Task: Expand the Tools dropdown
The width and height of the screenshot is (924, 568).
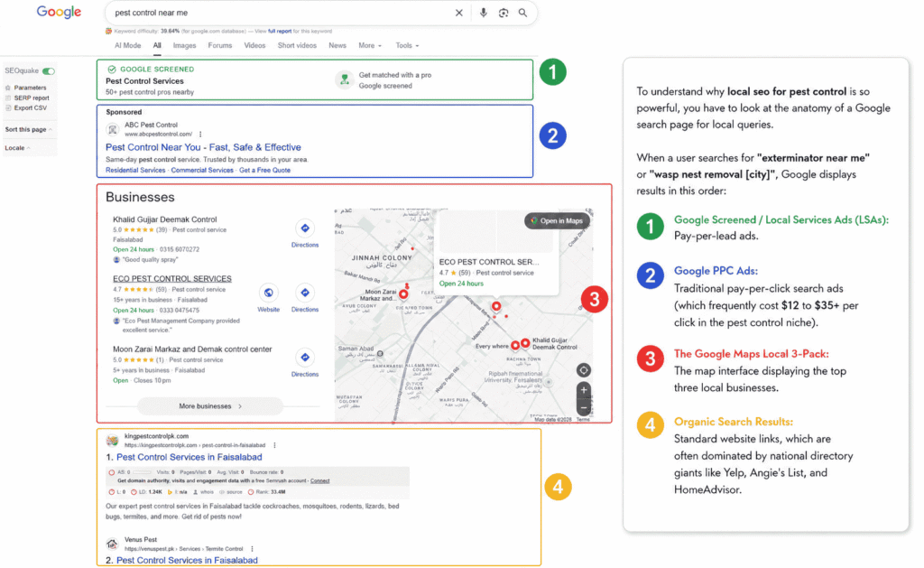Action: (x=407, y=45)
